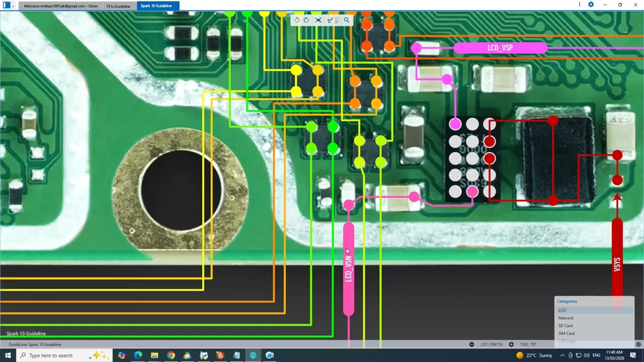Choose the SIM Card category
Screen dimensions: 644x362
point(566,333)
